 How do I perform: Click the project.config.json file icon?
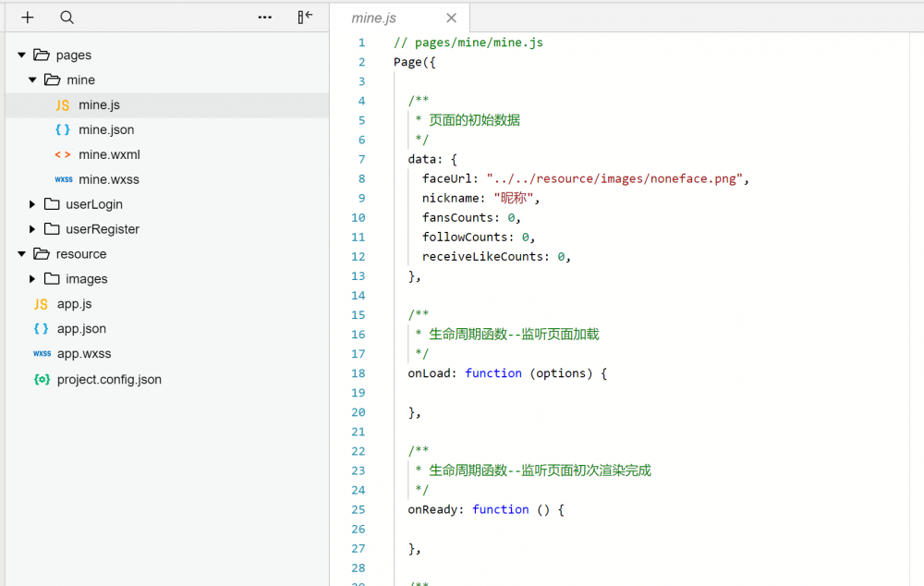tap(42, 380)
